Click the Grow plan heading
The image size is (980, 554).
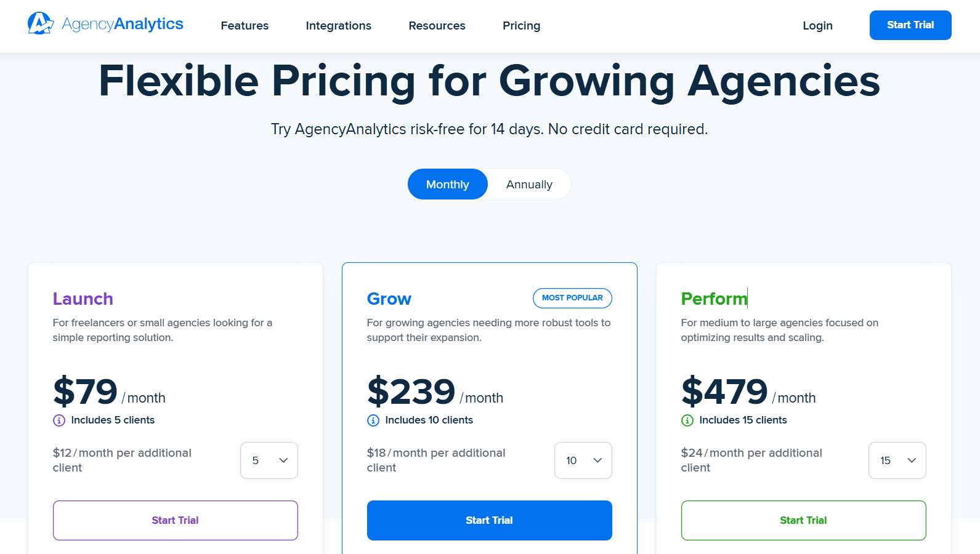click(389, 299)
